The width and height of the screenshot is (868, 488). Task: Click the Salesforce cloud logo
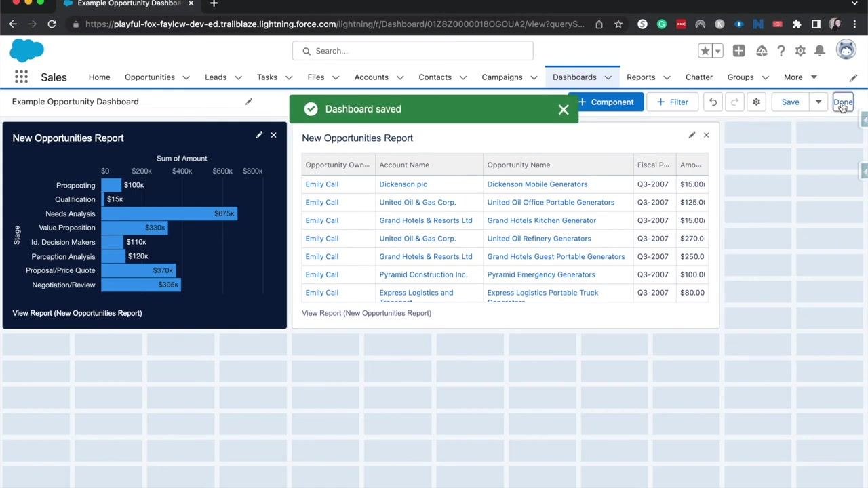click(27, 50)
